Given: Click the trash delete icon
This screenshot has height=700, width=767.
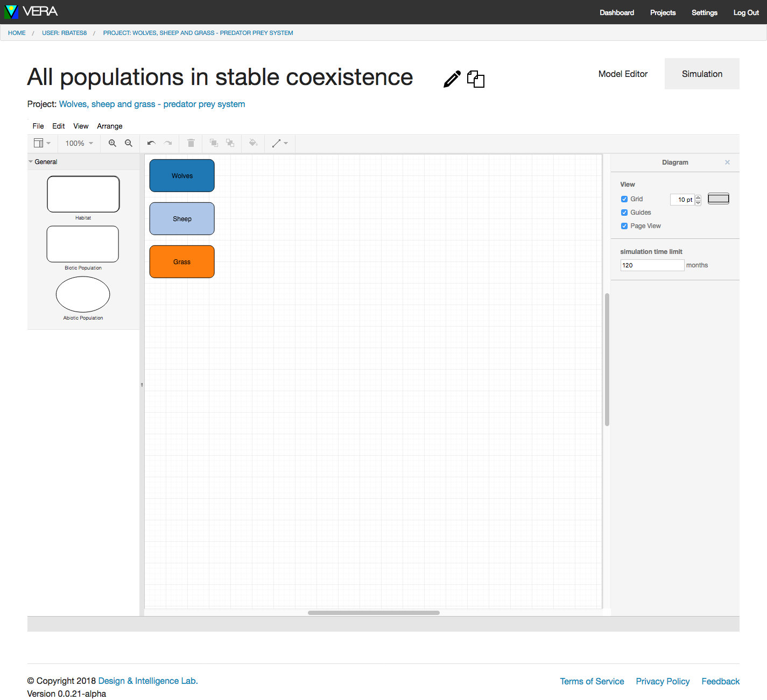Looking at the screenshot, I should (191, 143).
